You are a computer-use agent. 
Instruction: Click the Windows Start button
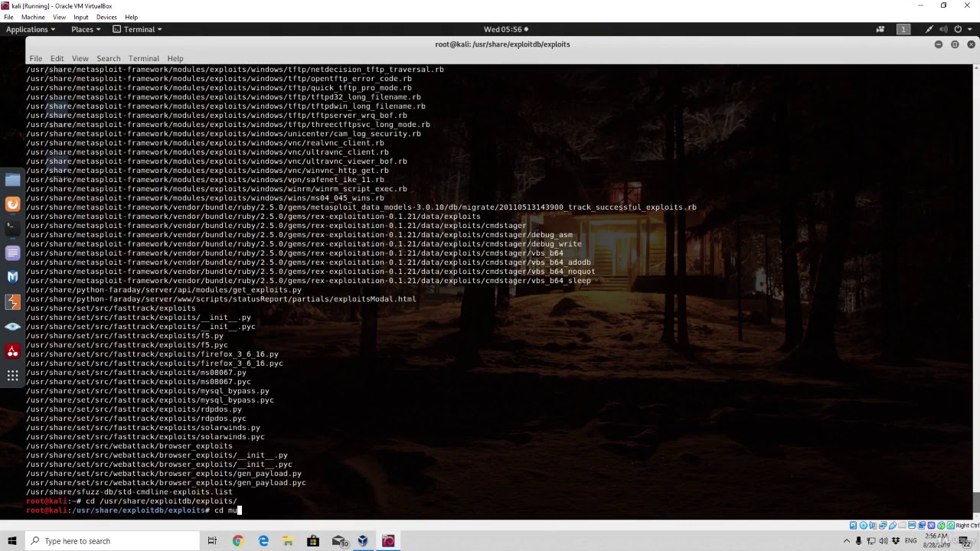pos(11,541)
